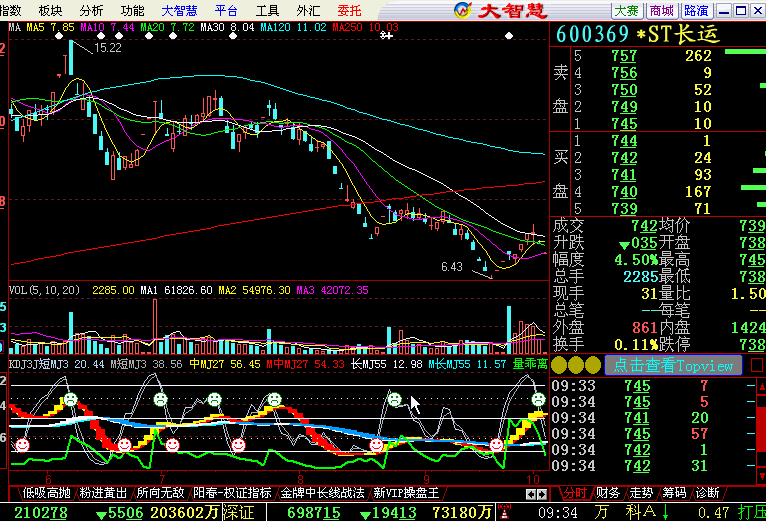Click the first yellow circle beside Topview button
This screenshot has height=522, width=766.
point(559,365)
